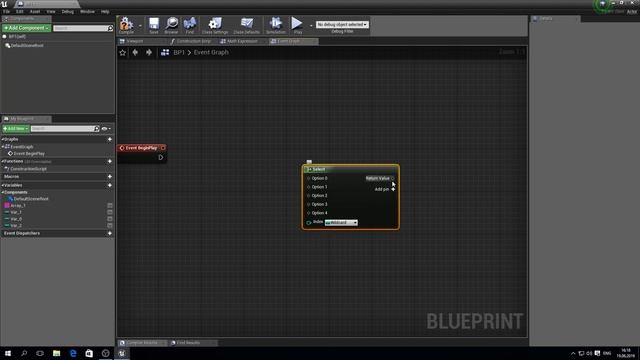Image resolution: width=640 pixels, height=360 pixels.
Task: Open the Asset menu
Action: [x=35, y=11]
